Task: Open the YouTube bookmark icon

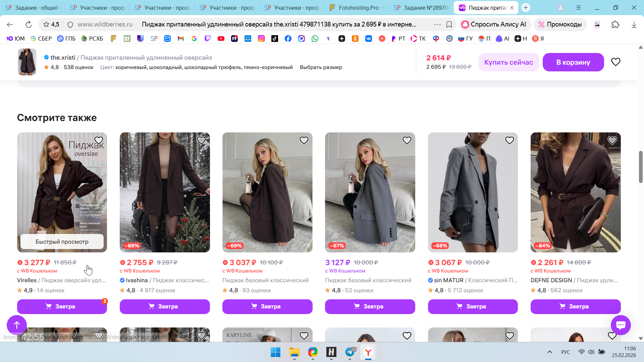Action: click(221, 39)
